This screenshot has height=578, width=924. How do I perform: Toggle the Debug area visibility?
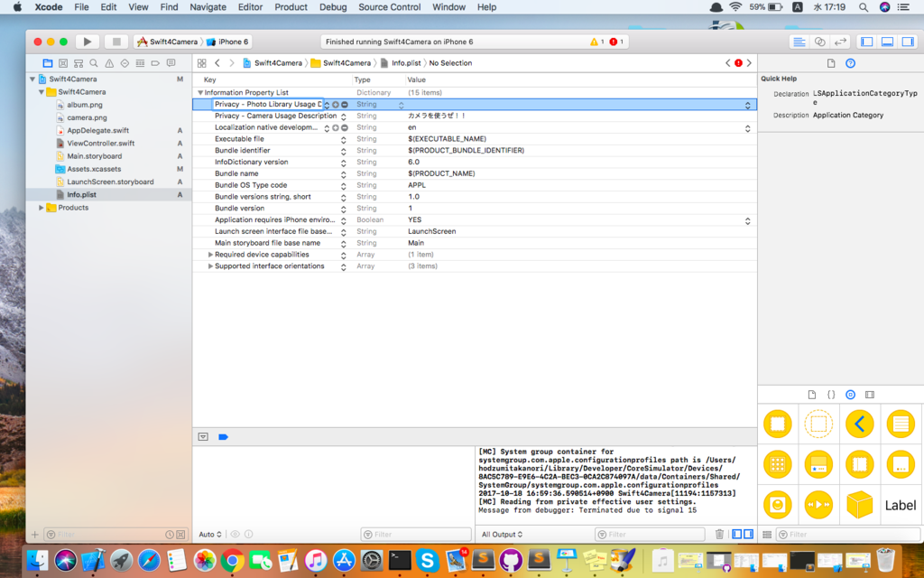(888, 42)
